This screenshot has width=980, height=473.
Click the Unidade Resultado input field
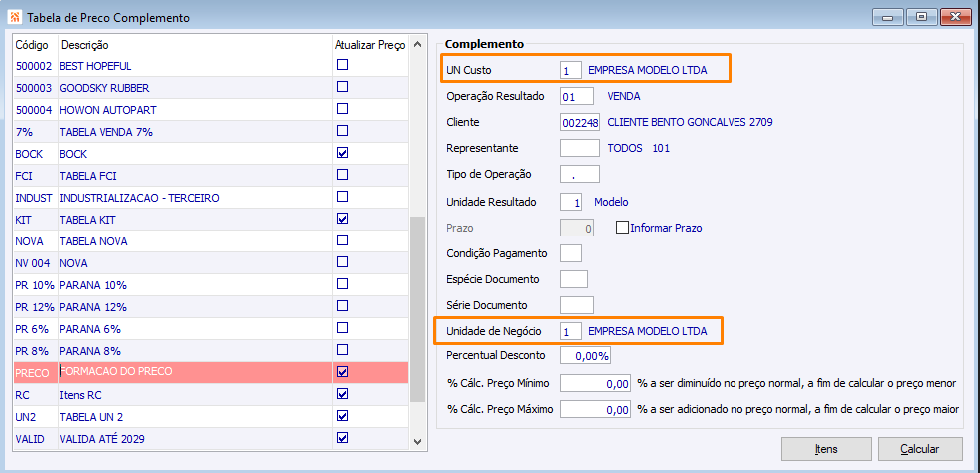571,202
